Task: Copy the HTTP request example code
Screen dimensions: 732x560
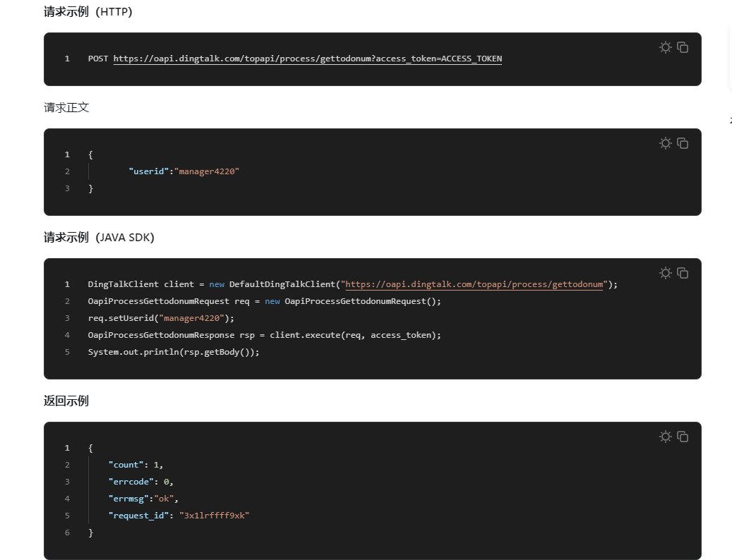Action: point(683,47)
